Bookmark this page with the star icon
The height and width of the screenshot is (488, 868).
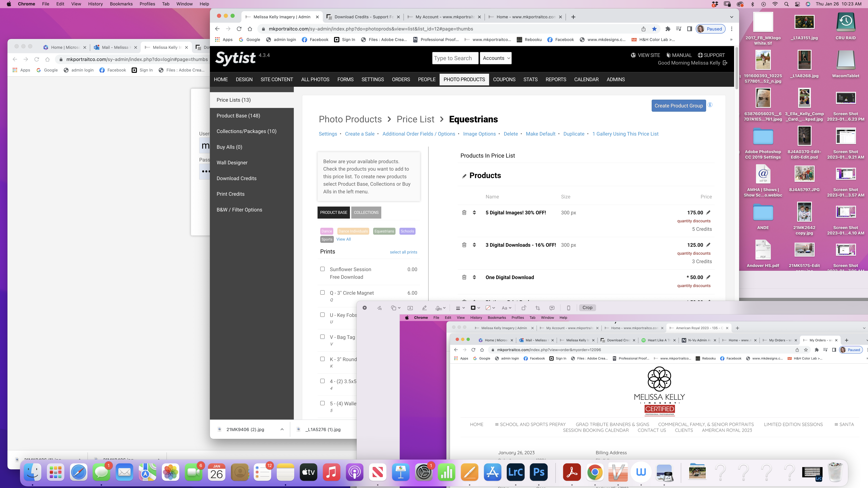pos(654,29)
